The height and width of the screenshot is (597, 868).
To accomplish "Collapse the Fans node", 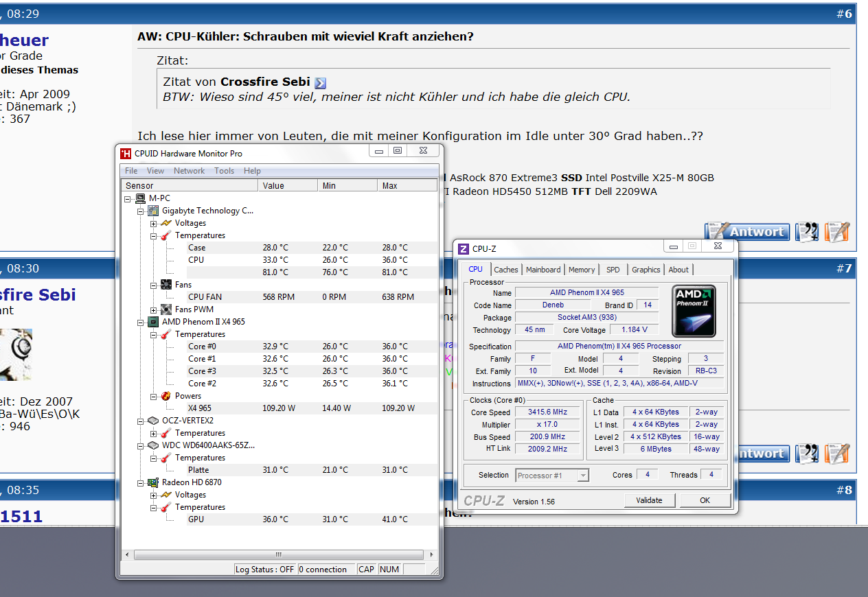I will [x=154, y=285].
